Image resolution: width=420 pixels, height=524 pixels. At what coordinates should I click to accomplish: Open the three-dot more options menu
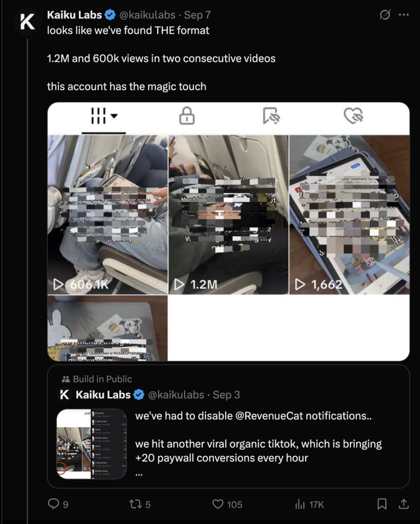point(404,15)
